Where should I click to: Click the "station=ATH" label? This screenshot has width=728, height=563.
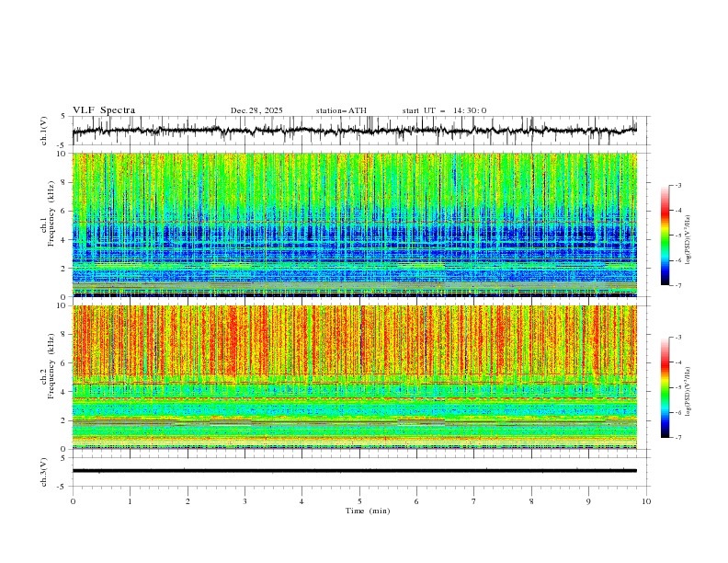[x=341, y=110]
